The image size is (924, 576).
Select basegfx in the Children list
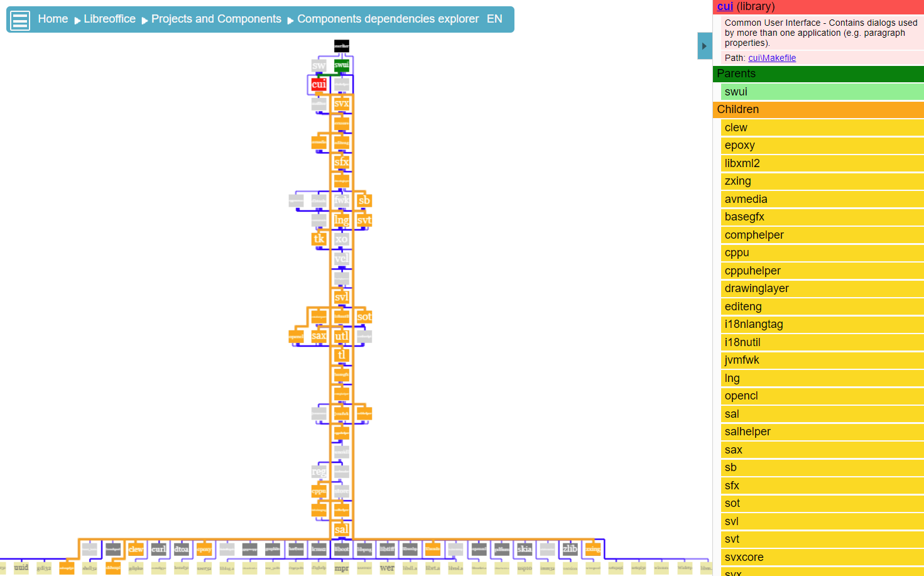pos(744,217)
